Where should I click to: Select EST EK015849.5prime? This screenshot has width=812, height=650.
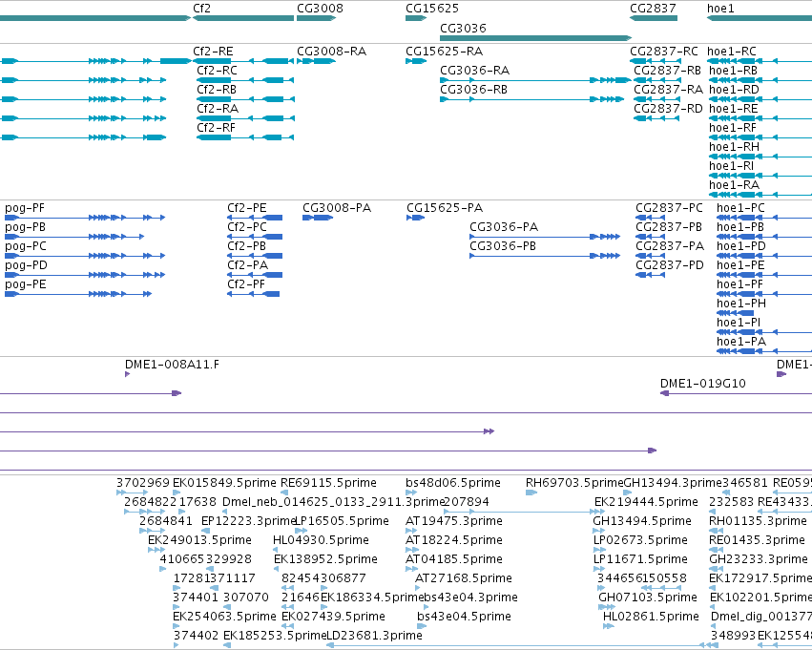coord(177,493)
